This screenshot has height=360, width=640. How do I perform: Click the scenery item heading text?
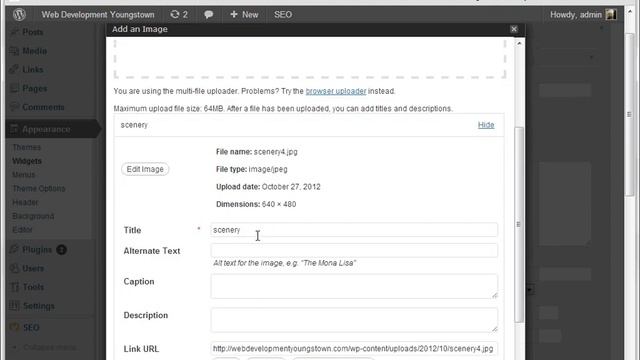point(134,125)
